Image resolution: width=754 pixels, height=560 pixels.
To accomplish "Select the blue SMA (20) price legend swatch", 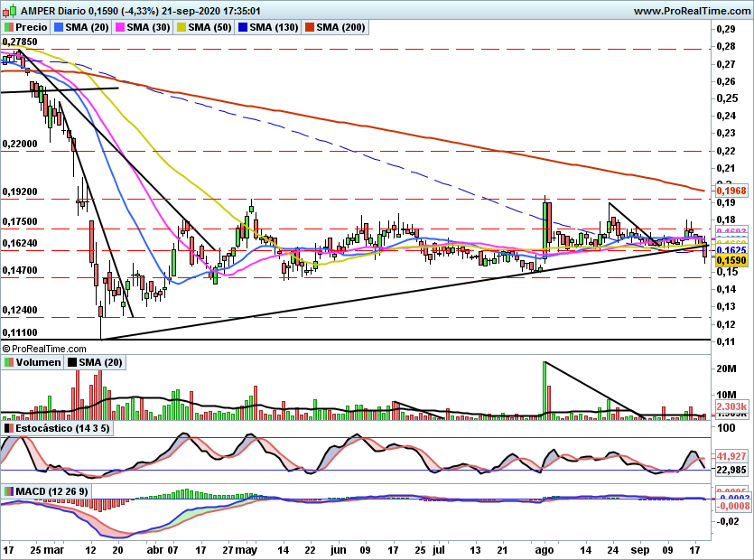I will (x=59, y=27).
